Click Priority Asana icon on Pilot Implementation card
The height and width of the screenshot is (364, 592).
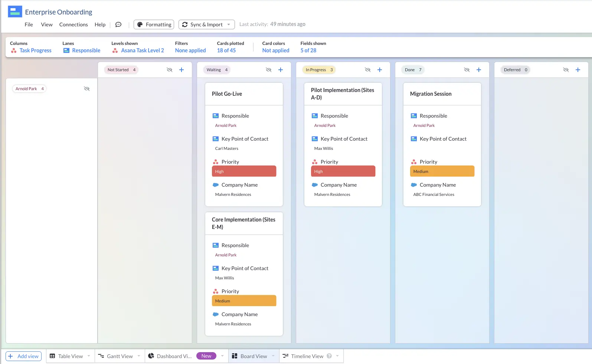(315, 162)
